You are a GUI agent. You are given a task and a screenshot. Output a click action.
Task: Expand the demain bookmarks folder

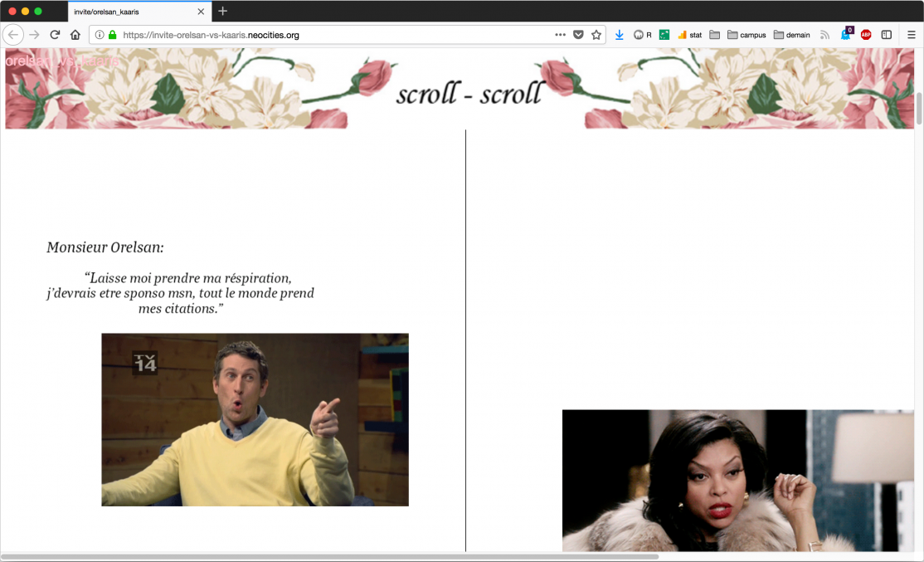[x=791, y=35]
